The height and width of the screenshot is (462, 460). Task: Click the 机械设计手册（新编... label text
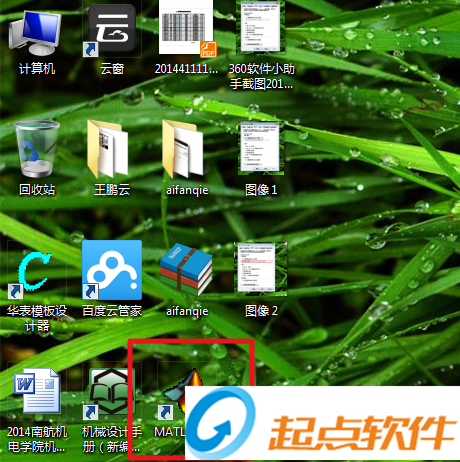(x=112, y=439)
